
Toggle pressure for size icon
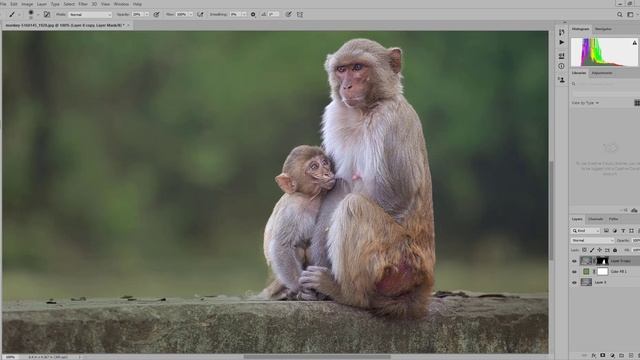point(289,14)
